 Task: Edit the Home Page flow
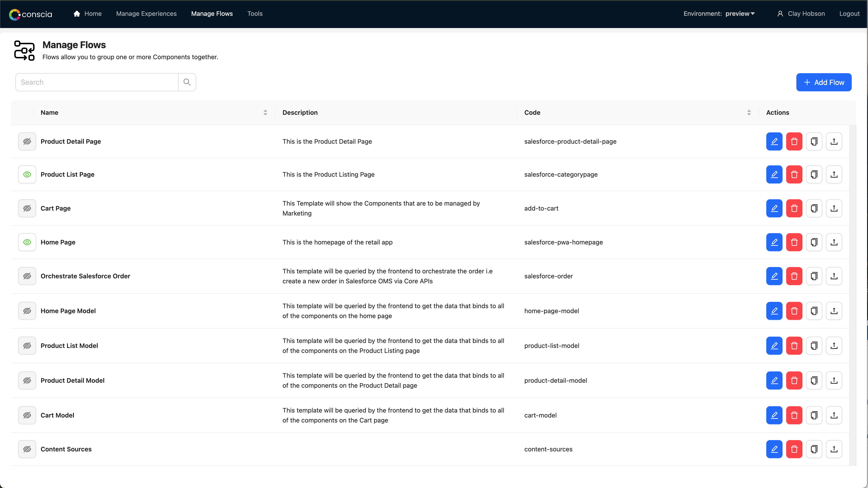pyautogui.click(x=774, y=242)
